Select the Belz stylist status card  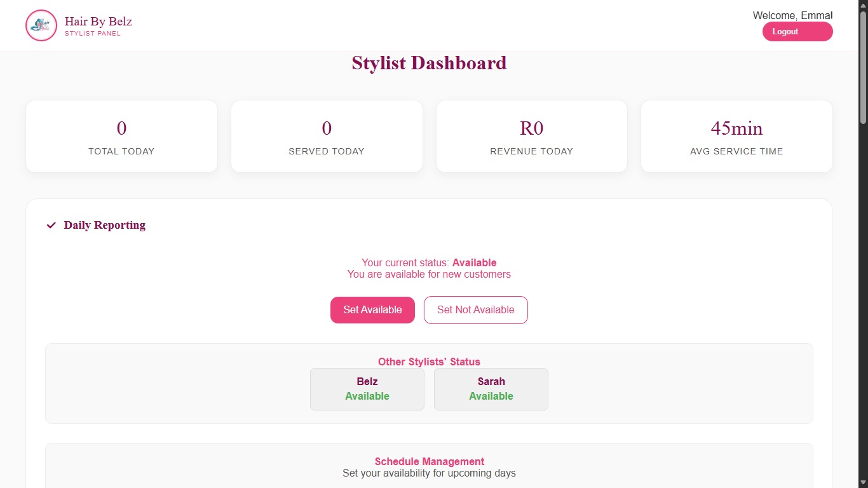(367, 389)
